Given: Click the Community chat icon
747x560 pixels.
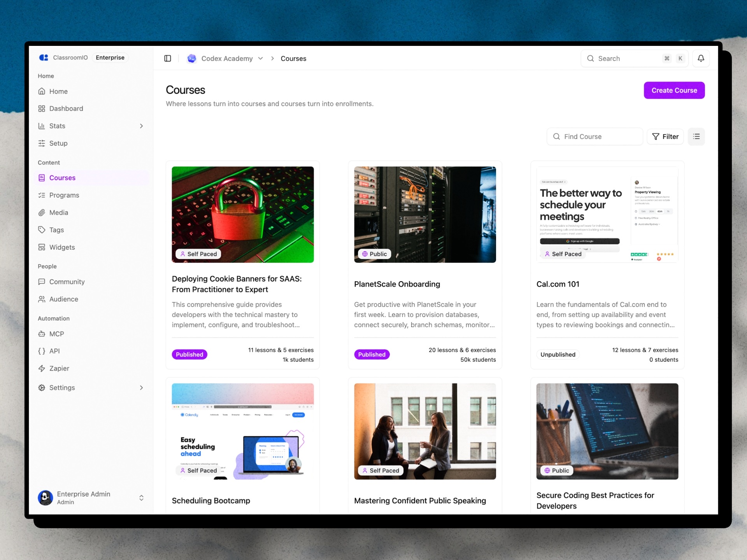Looking at the screenshot, I should (42, 282).
